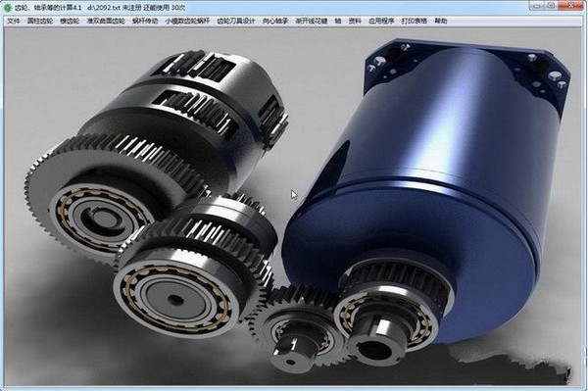Open the 小模数齿轮蜗杆 menu
The height and width of the screenshot is (391, 588).
187,21
